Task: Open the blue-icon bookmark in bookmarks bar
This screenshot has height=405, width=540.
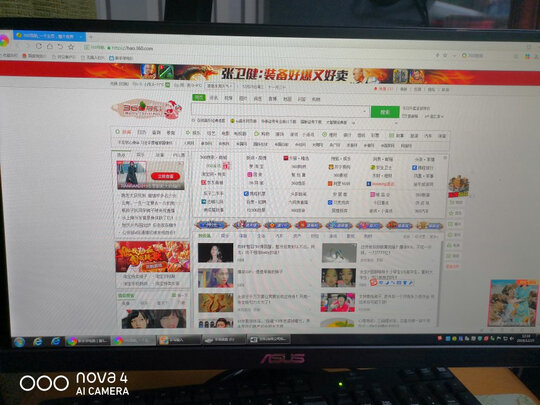Action: (121, 58)
